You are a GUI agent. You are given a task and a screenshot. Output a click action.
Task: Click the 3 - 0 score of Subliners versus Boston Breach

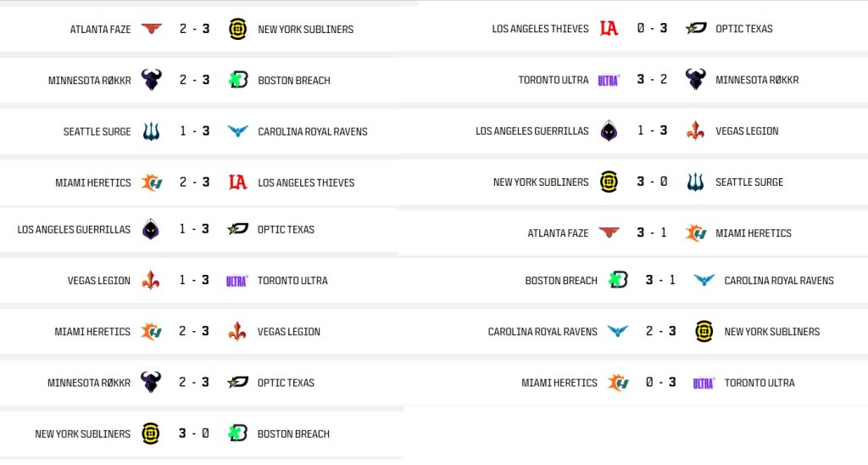pos(194,434)
